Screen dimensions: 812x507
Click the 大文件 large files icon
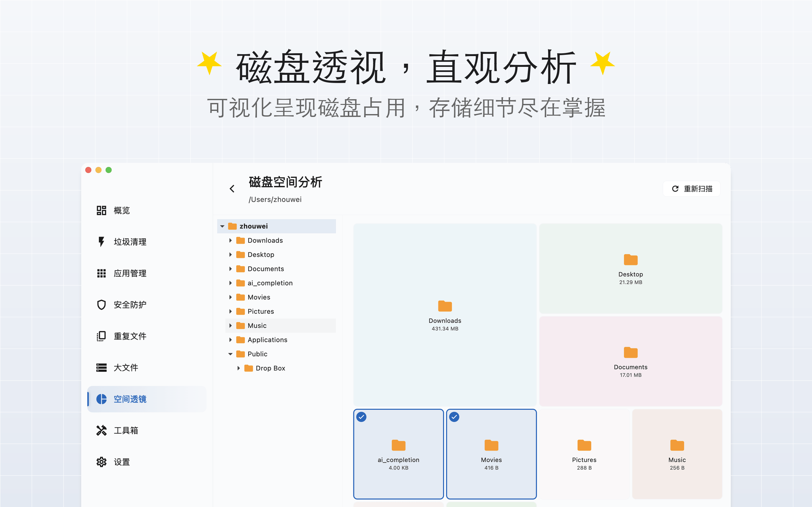coord(101,368)
